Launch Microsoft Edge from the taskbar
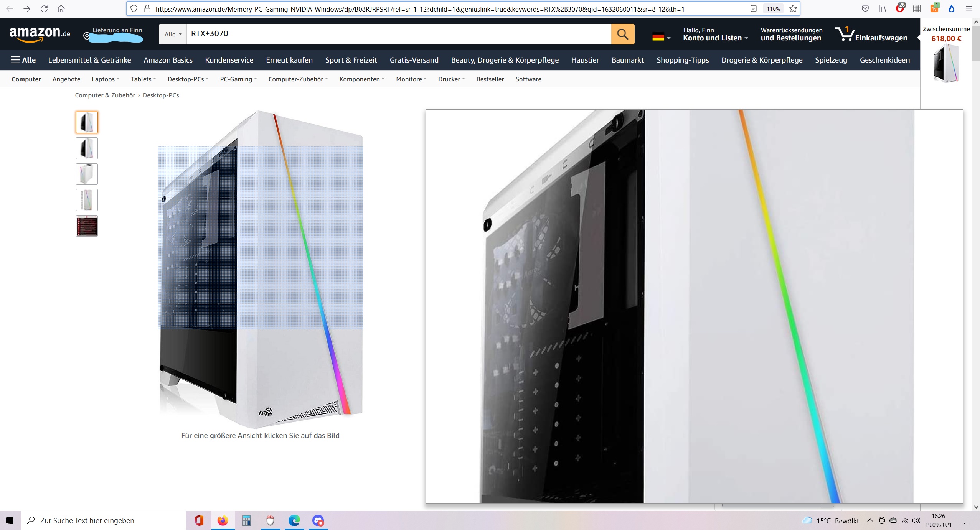Image resolution: width=980 pixels, height=530 pixels. coord(294,520)
